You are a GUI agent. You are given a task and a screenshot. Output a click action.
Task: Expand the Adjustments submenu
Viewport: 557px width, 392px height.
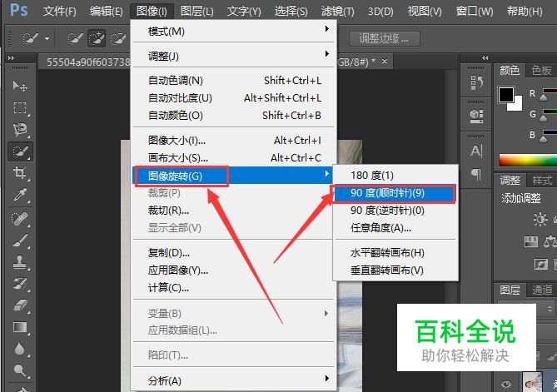coord(233,56)
